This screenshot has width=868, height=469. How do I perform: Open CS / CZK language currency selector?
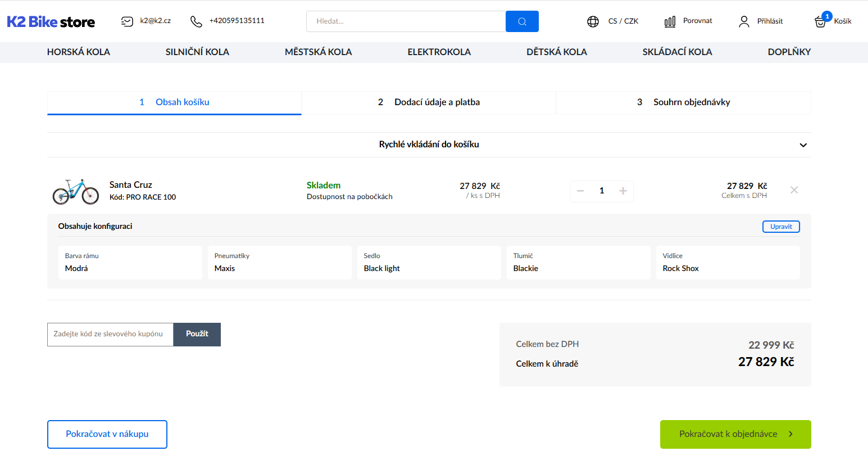pyautogui.click(x=623, y=21)
